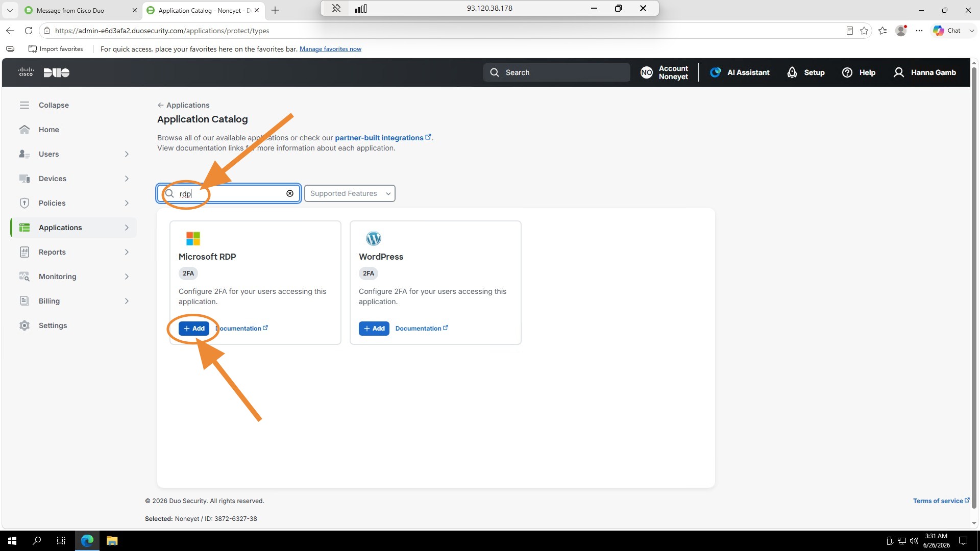This screenshot has width=980, height=551.
Task: Open the partner-built integrations link
Action: 383,138
